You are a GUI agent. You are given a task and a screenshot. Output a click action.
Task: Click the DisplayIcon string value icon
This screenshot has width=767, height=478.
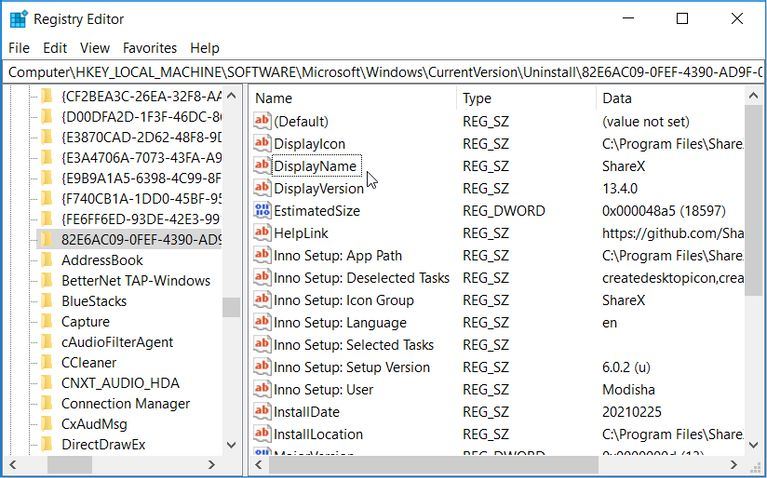(x=262, y=144)
